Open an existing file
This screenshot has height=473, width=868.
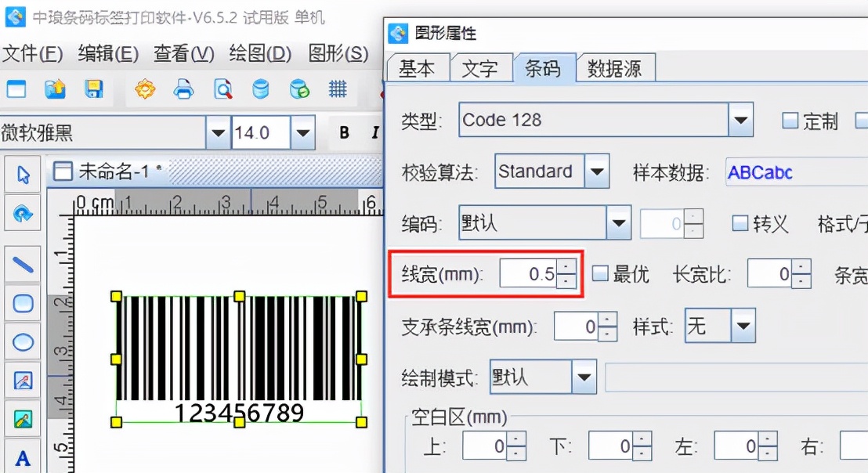click(53, 89)
